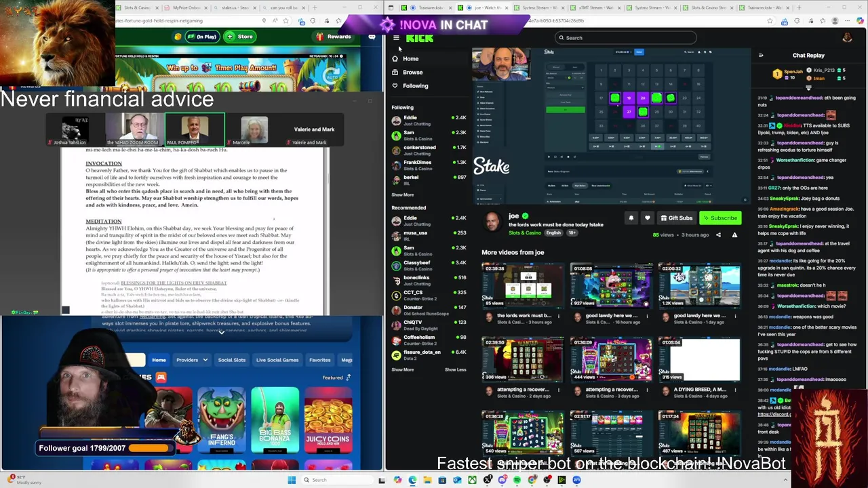Open chat bubble icon in casino header

coord(372,37)
